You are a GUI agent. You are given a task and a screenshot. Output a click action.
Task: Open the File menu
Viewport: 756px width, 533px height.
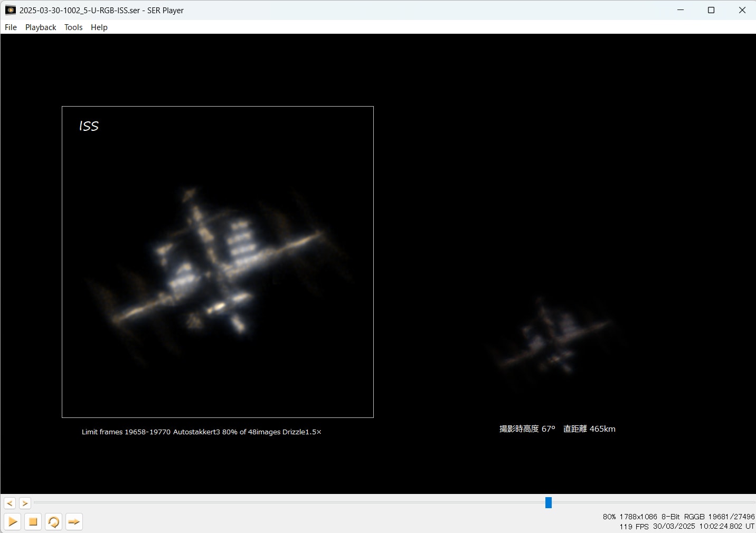click(11, 27)
